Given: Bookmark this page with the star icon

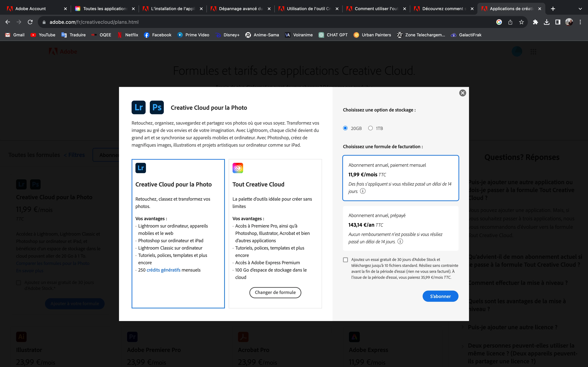Looking at the screenshot, I should (521, 22).
